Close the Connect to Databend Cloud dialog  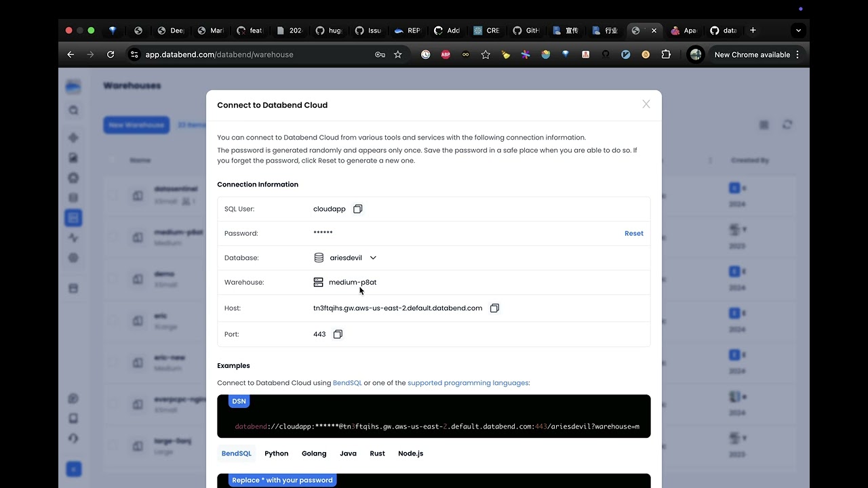click(646, 104)
